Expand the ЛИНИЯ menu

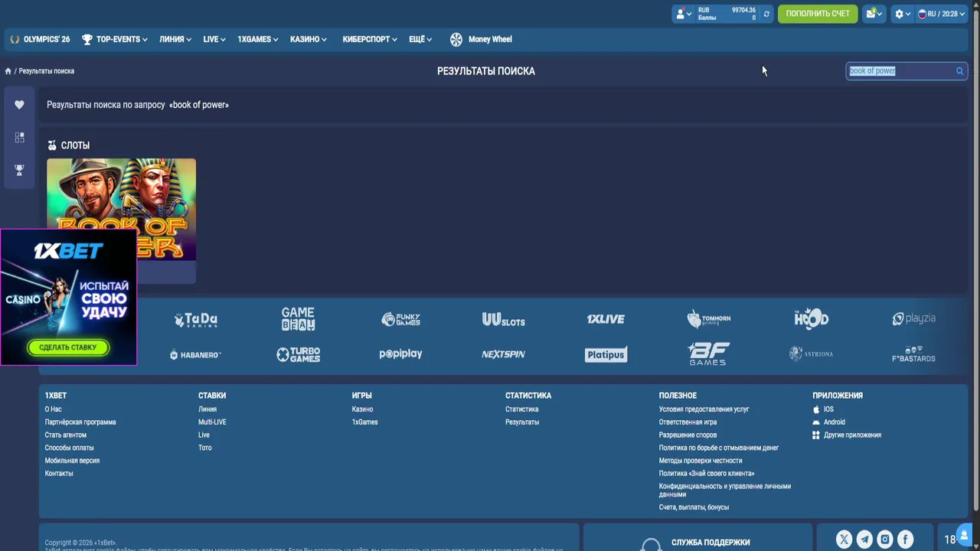[175, 39]
